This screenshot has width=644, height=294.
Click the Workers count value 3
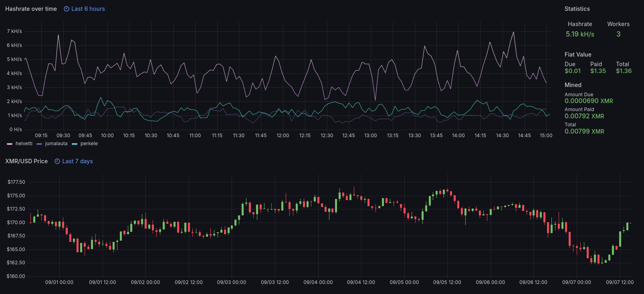(618, 34)
